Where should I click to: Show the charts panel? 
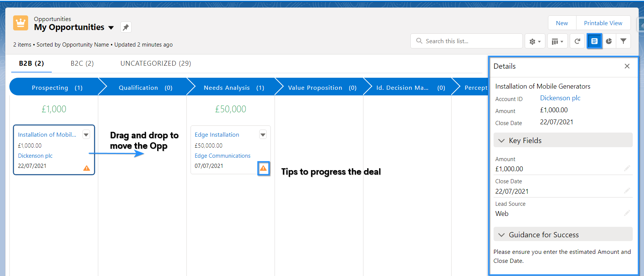pos(609,41)
